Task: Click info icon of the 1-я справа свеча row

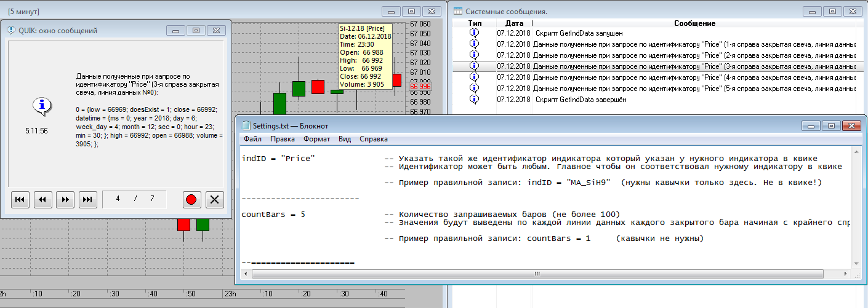Action: (x=474, y=44)
